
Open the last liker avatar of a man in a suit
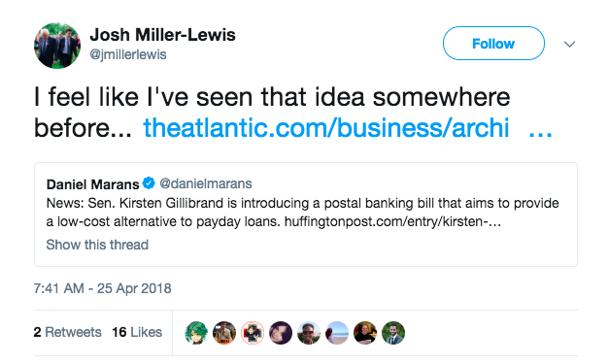click(393, 333)
